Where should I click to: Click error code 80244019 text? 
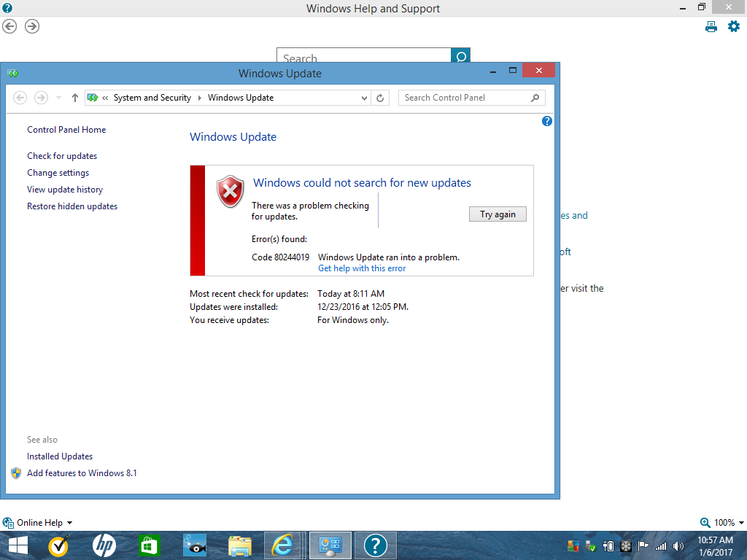(281, 257)
